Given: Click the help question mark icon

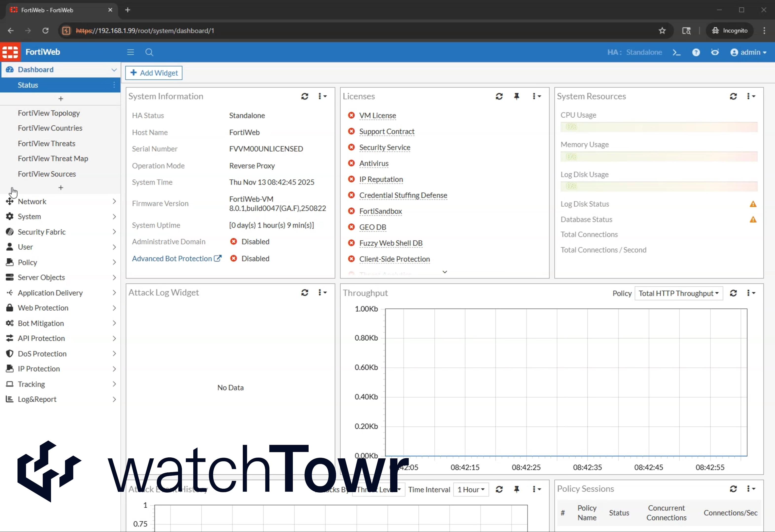Looking at the screenshot, I should pos(696,52).
